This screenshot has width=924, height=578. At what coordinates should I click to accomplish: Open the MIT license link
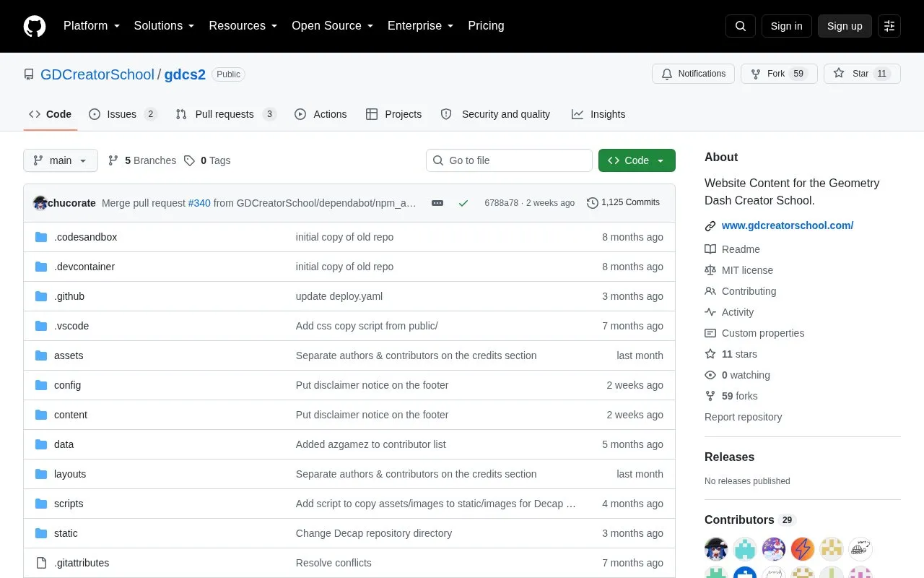pos(747,270)
